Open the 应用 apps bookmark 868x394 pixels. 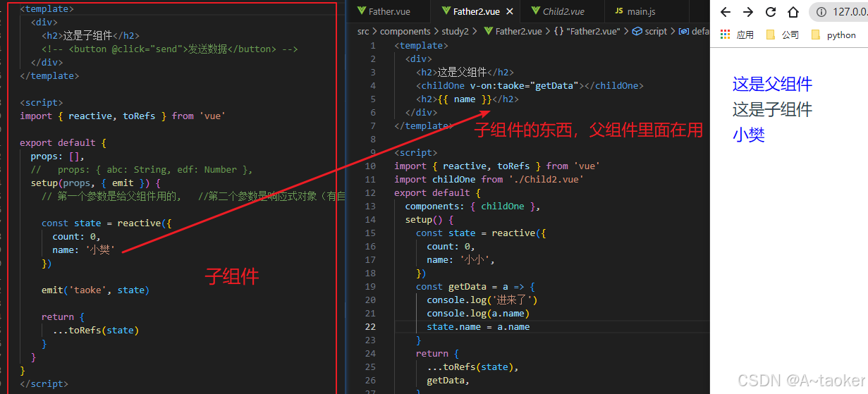click(738, 35)
